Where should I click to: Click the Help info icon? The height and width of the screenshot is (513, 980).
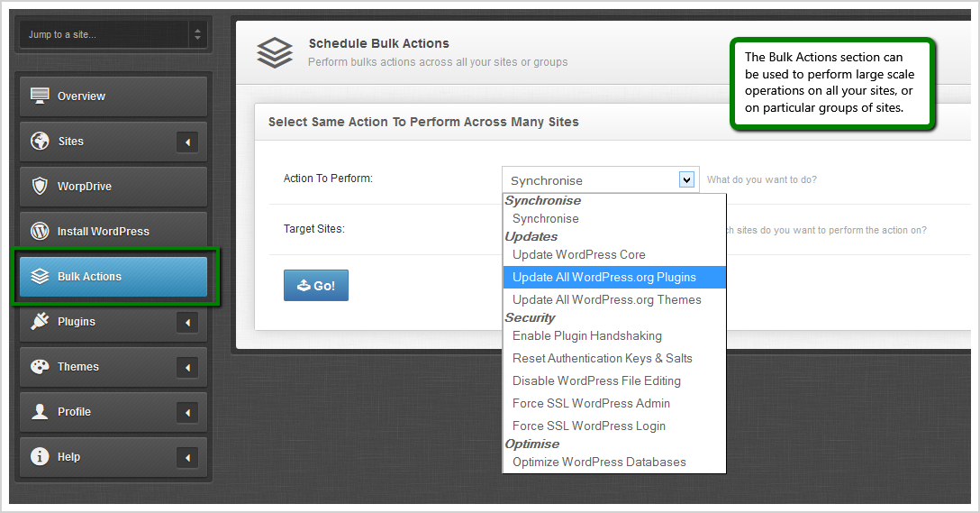tap(40, 456)
